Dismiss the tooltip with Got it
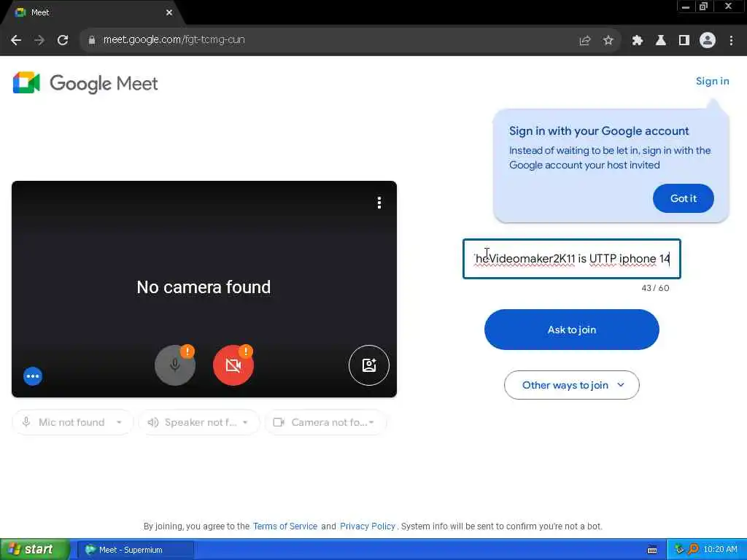The height and width of the screenshot is (560, 747). coord(683,198)
